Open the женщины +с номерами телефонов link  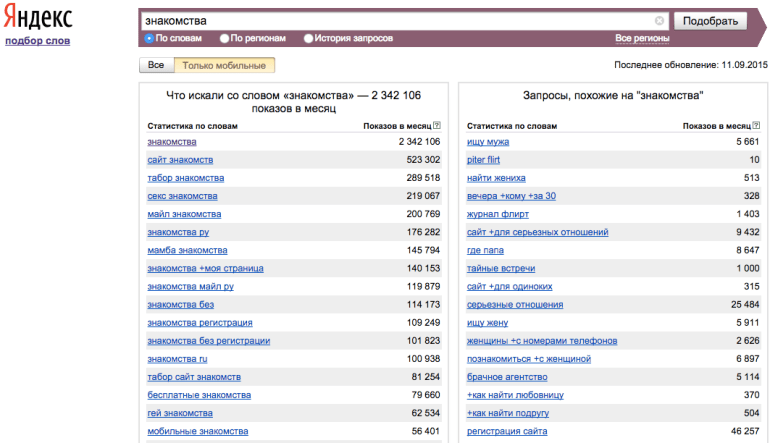(542, 341)
